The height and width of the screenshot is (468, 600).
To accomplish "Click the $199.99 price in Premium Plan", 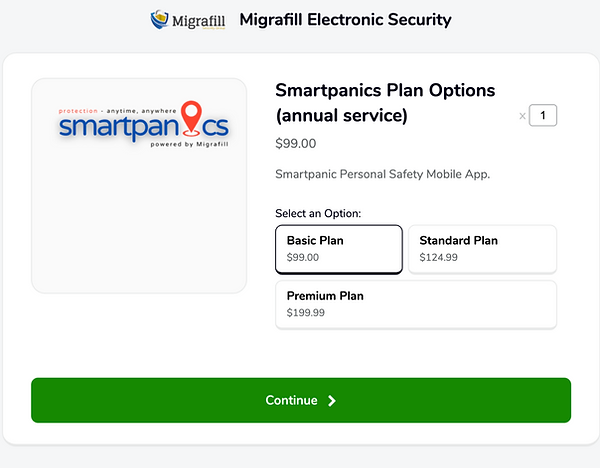I will coord(306,313).
